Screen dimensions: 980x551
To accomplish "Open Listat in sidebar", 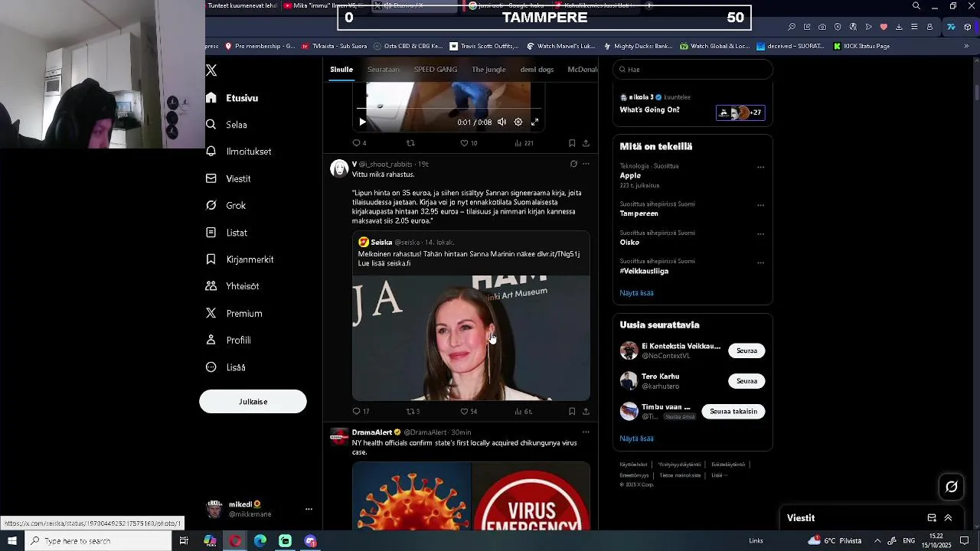I will tap(227, 233).
